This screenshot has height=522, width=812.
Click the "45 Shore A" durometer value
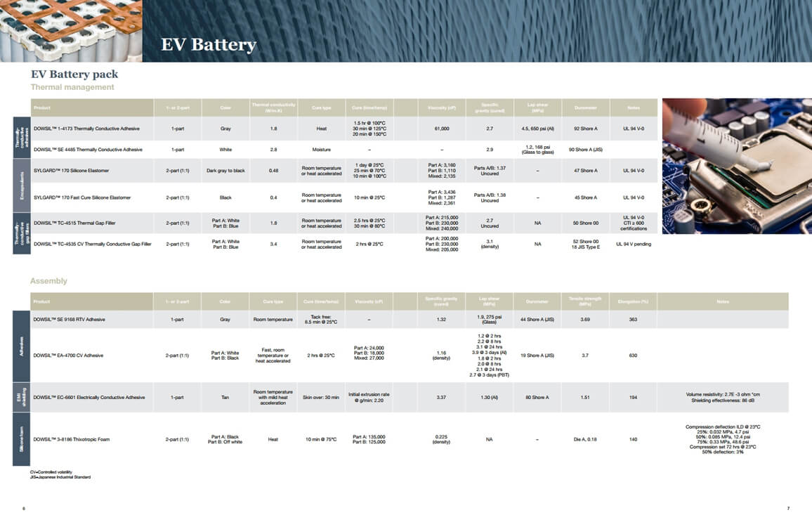point(586,197)
